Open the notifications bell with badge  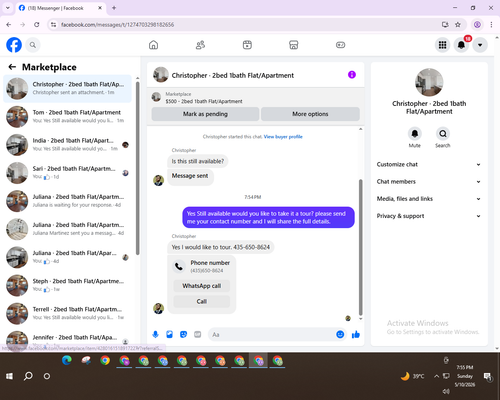coord(461,45)
